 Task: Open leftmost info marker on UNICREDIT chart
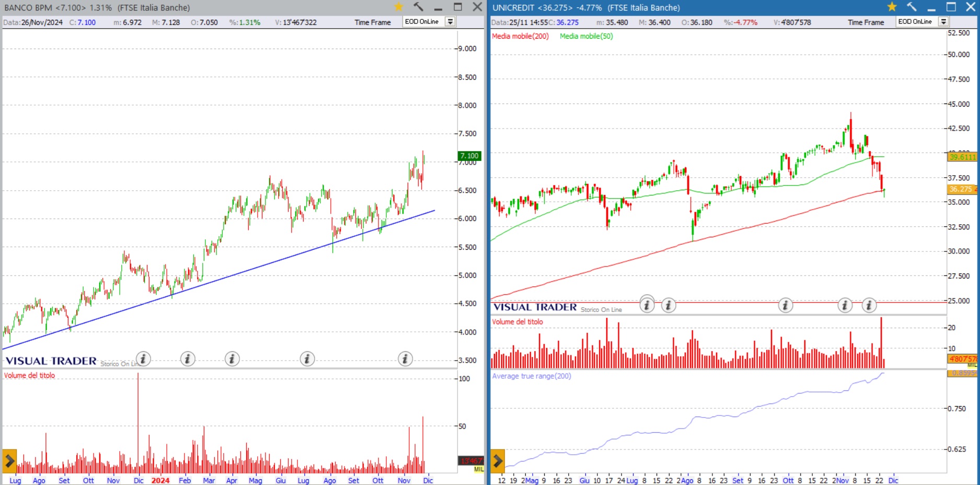coord(647,305)
